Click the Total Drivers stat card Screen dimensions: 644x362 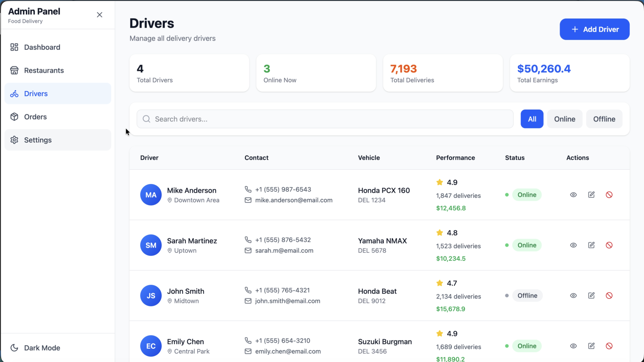[x=189, y=73]
